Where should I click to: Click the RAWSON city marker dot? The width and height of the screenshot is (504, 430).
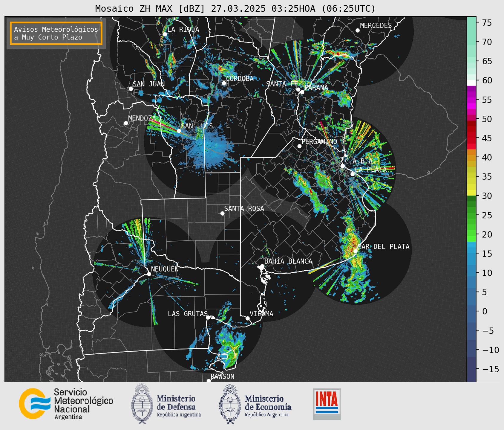(x=209, y=381)
